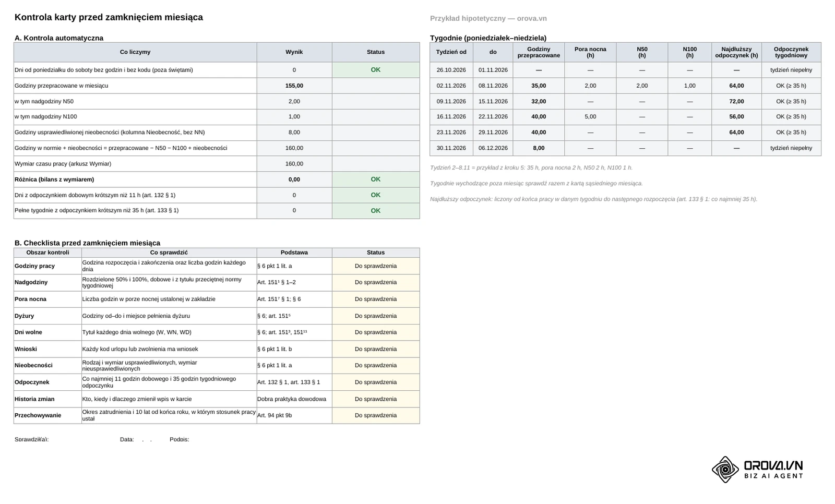Click the 72,00 najdłuższy odpoczynek cell
Image resolution: width=835 pixels, height=504 pixels.
pyautogui.click(x=736, y=101)
